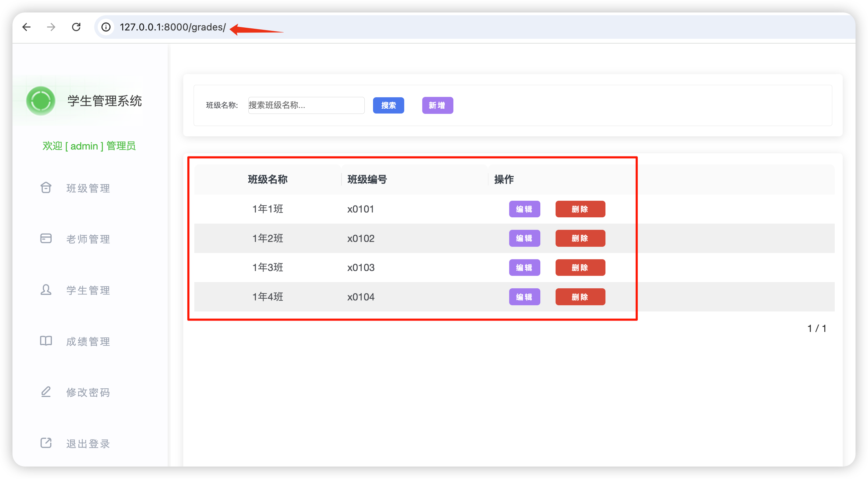Screen dimensions: 868x479
Task: Click the green system logo icon
Action: point(41,101)
